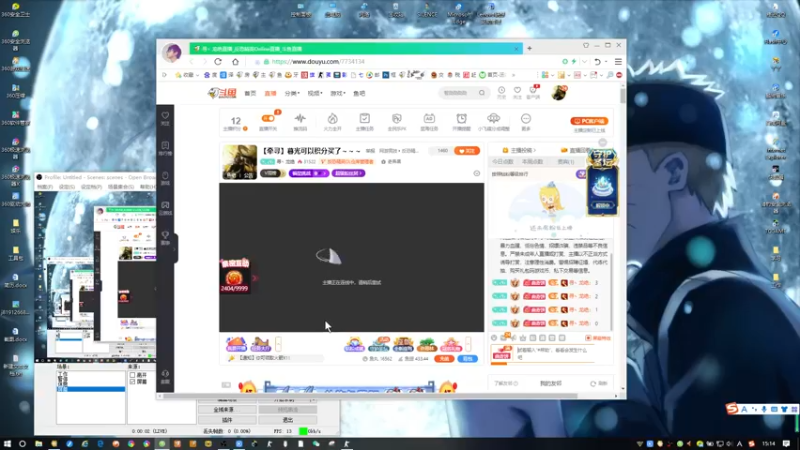
Task: Expand the collapsed dark sidebar handle
Action: click(x=174, y=248)
